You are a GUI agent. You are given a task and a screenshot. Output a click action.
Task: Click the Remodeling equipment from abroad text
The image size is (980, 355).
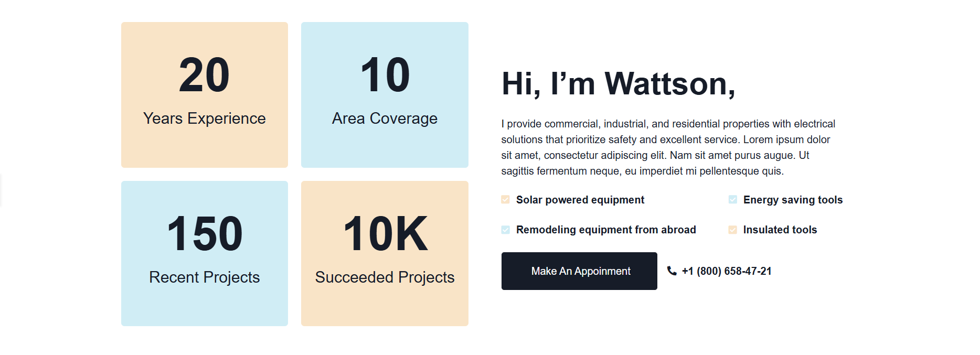[x=606, y=230]
